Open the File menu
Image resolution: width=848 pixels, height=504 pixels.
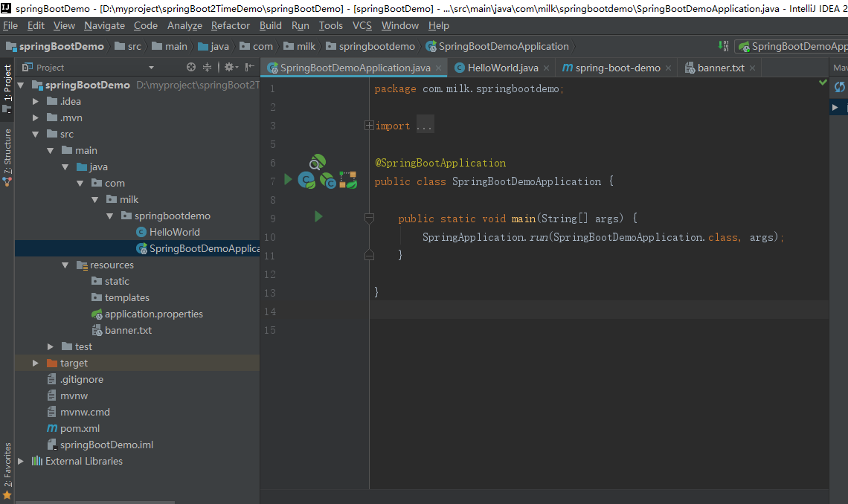click(10, 25)
